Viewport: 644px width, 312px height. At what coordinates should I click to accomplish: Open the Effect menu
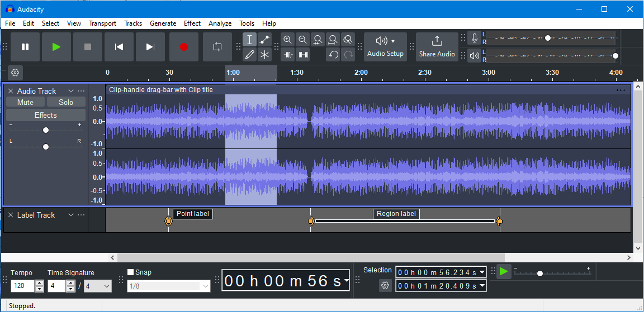[192, 23]
